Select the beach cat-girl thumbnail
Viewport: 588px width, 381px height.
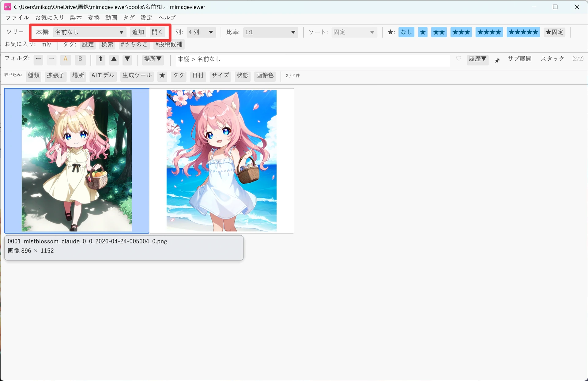221,161
